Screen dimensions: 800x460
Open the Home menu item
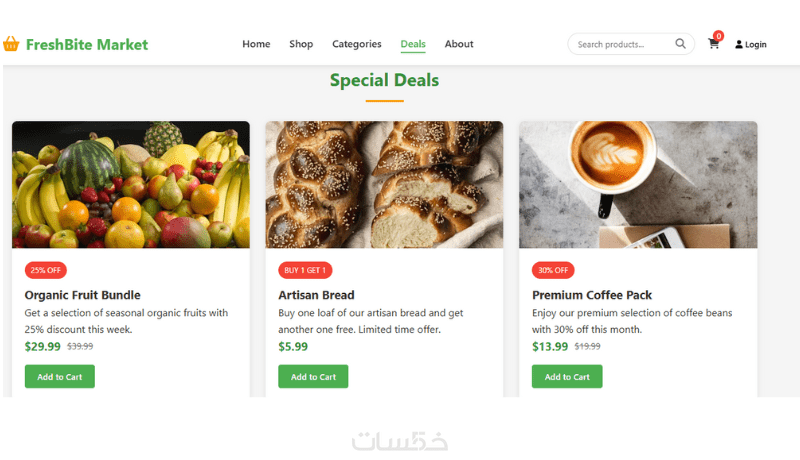pyautogui.click(x=256, y=44)
